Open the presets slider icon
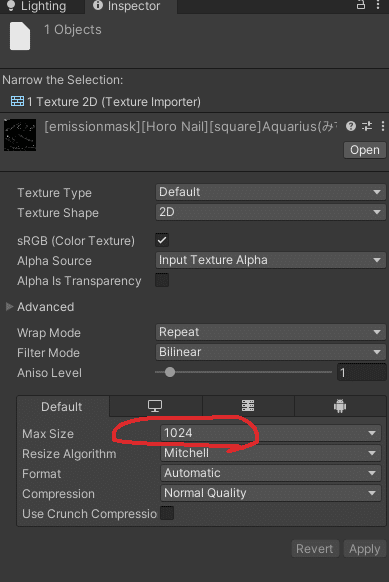 (367, 126)
